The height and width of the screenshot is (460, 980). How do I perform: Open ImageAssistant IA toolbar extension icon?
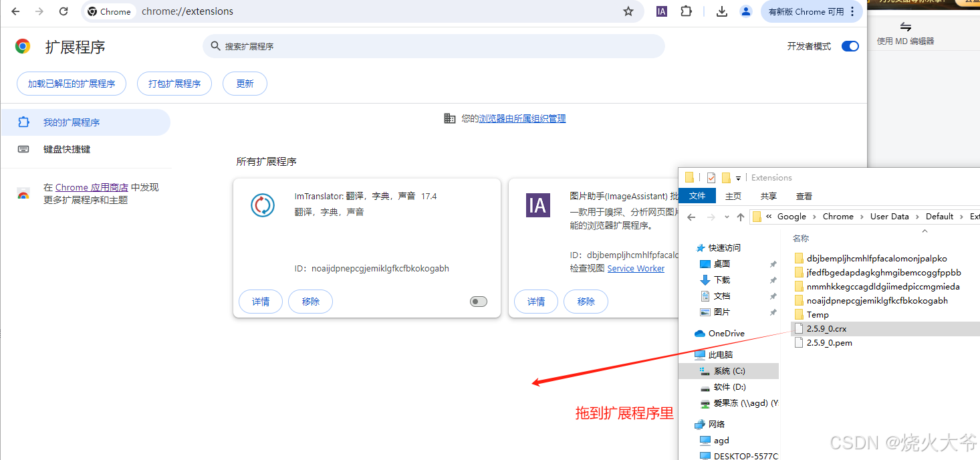tap(661, 11)
